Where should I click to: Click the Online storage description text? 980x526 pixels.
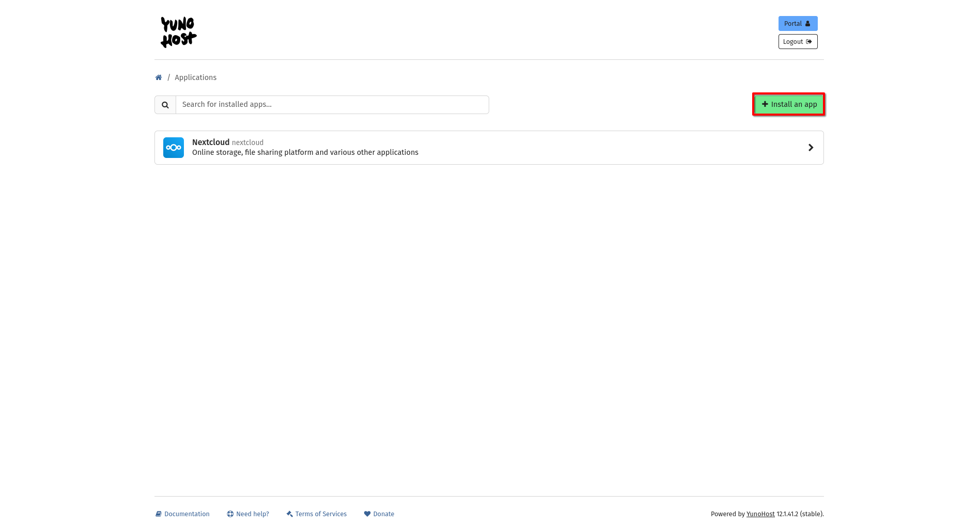[305, 152]
